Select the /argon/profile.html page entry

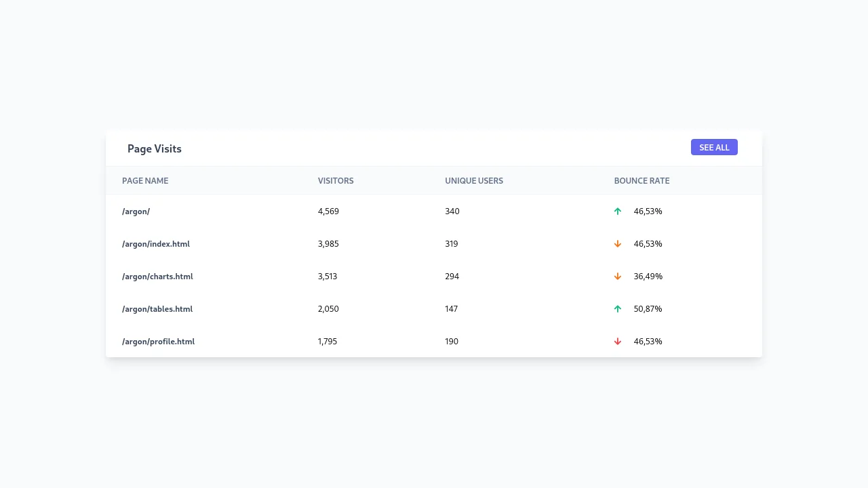(x=158, y=342)
